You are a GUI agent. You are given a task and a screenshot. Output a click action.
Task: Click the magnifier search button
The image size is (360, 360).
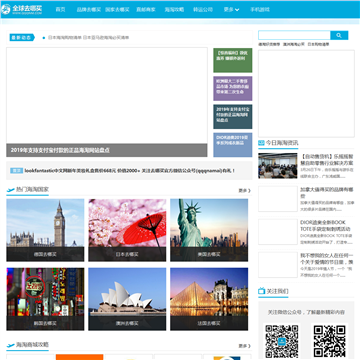339,35
